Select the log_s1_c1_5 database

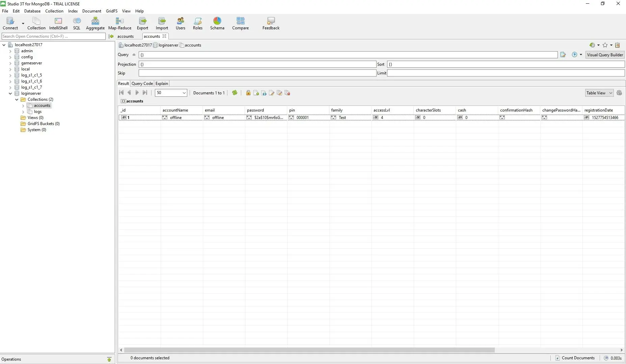(x=31, y=75)
